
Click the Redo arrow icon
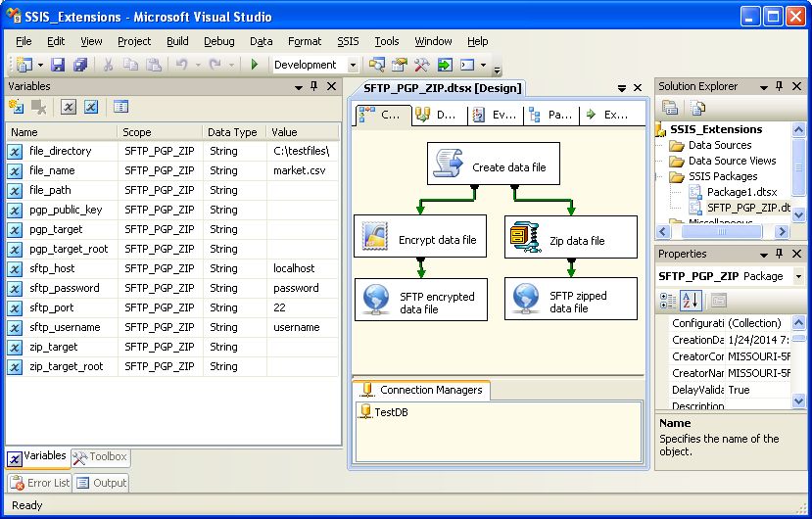[215, 65]
